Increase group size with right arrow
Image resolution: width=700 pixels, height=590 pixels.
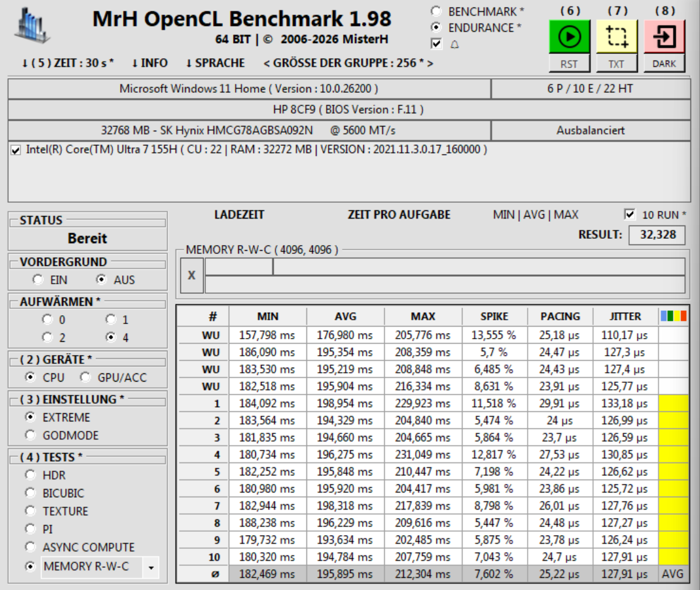[430, 63]
